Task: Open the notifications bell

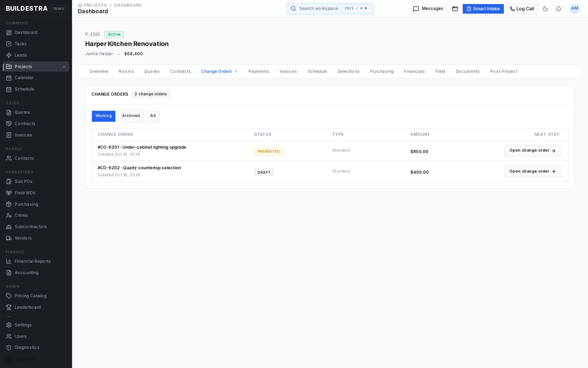Action: pyautogui.click(x=559, y=9)
